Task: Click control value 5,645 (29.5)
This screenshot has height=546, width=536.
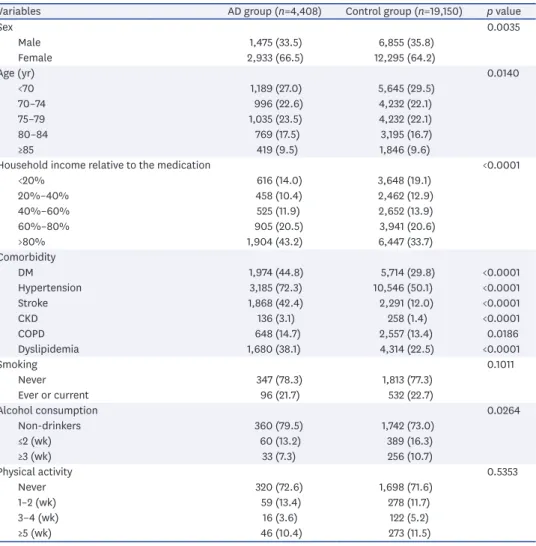Action: [406, 88]
